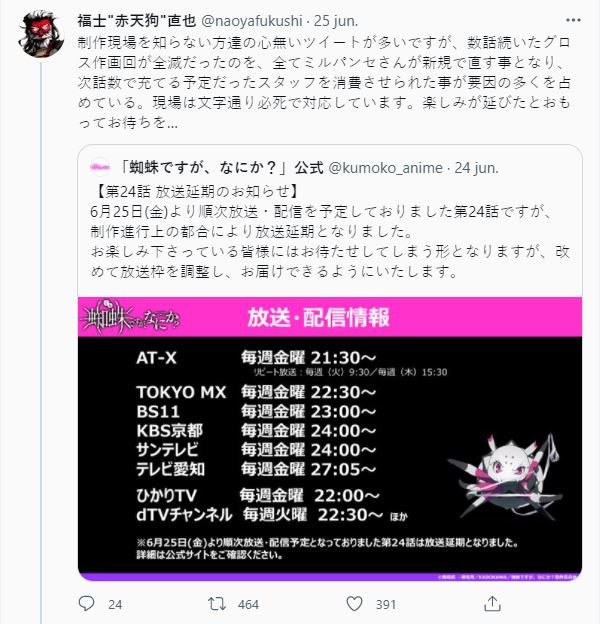600x624 pixels.
Task: Open the 「蜘蛛ですが、なにか？」公式 account name
Action: [221, 168]
